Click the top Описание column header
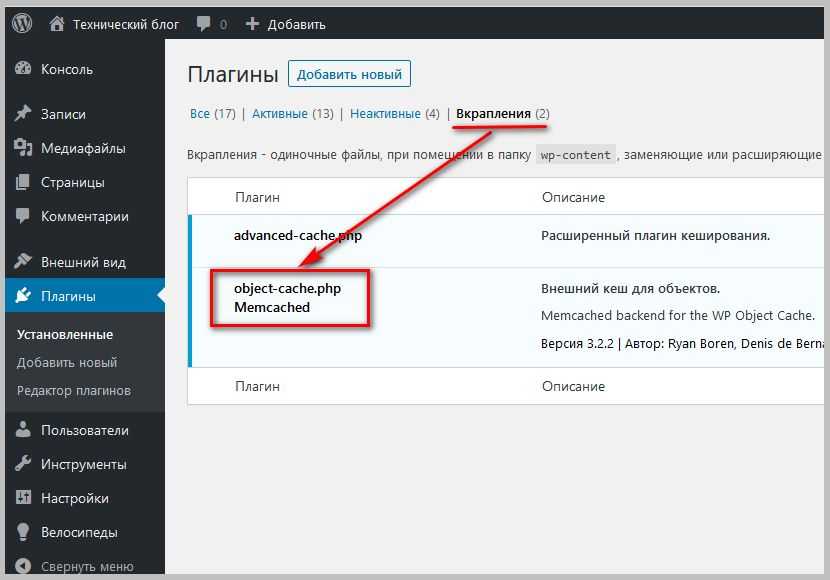Viewport: 830px width, 580px height. (573, 197)
